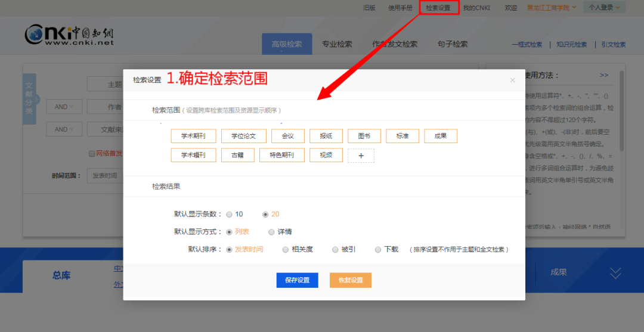
Task: Open the 个人登录 dropdown
Action: [604, 8]
